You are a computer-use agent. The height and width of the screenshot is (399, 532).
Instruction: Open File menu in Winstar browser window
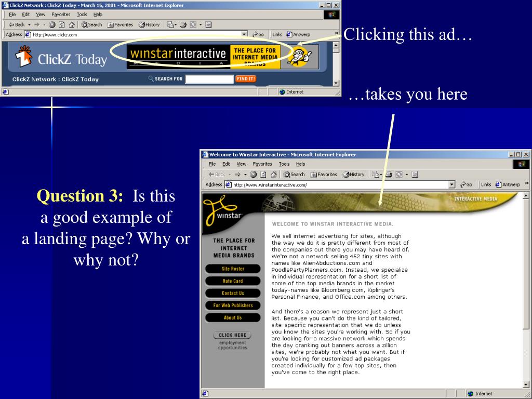212,164
